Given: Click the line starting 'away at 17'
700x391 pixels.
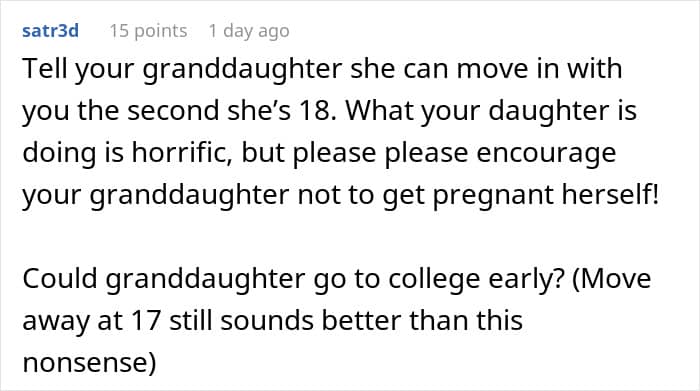Looking at the screenshot, I should 272,320.
